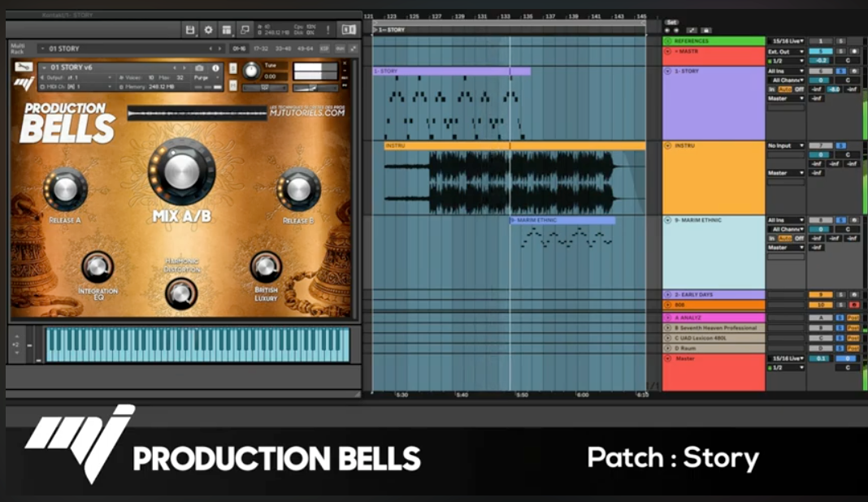
Task: Solo the INSTRU track
Action: pos(840,145)
